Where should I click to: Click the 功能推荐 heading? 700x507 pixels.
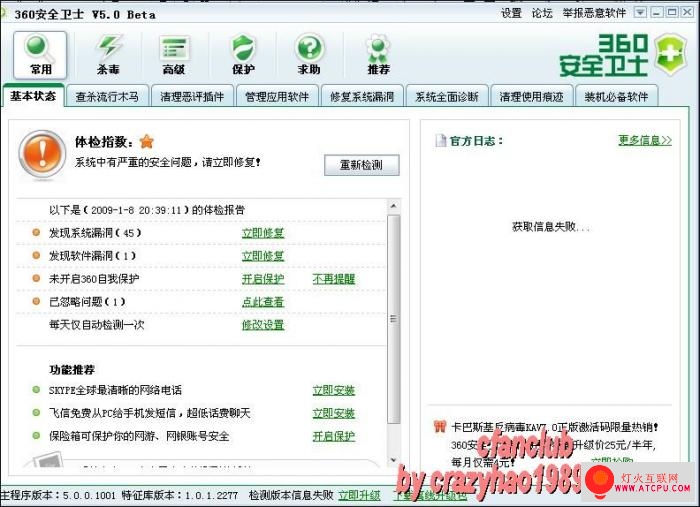click(x=72, y=370)
